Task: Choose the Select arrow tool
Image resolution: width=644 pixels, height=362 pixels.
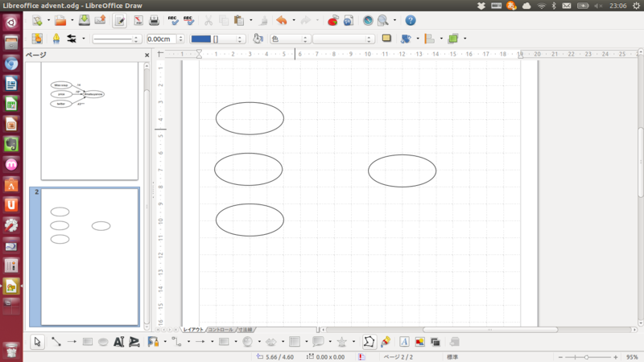Action: [37, 342]
